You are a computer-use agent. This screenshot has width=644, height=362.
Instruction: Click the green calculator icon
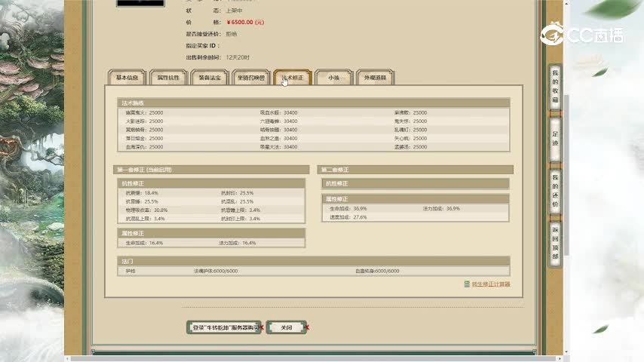(467, 284)
